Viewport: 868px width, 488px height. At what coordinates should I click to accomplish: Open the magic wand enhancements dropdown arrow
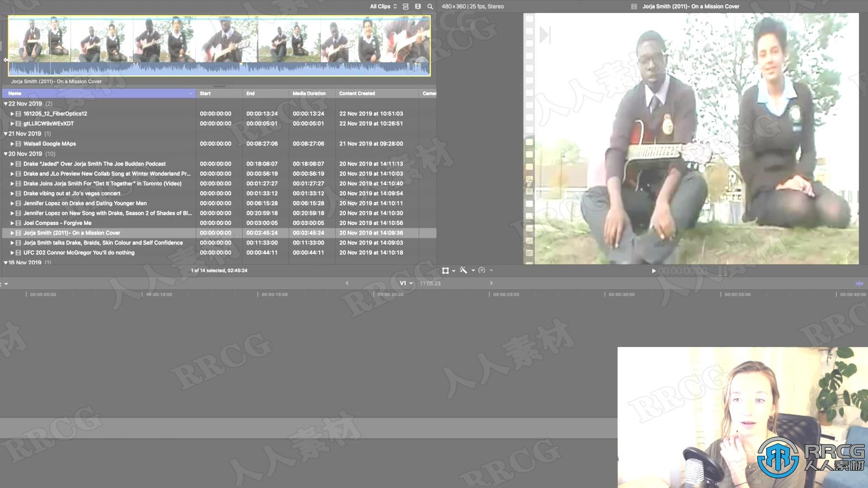(x=473, y=271)
